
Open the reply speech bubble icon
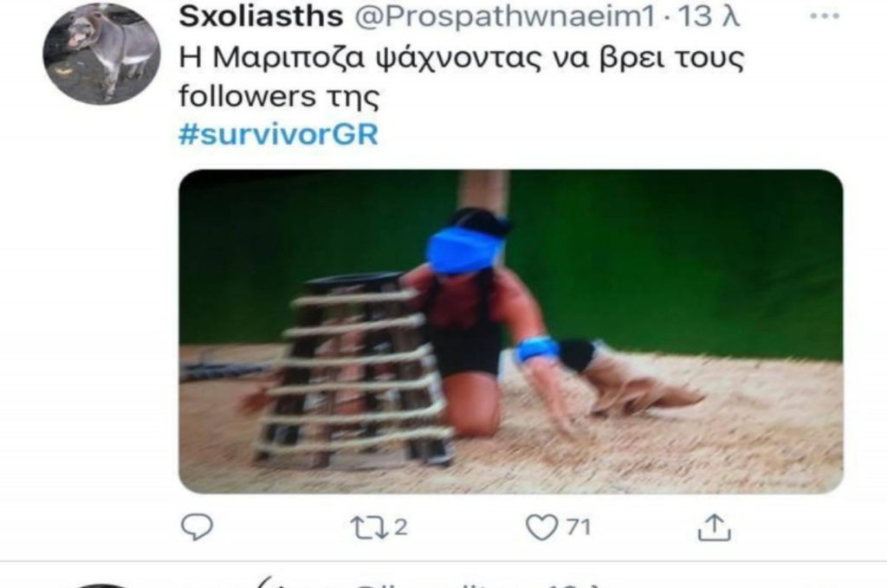point(197,527)
